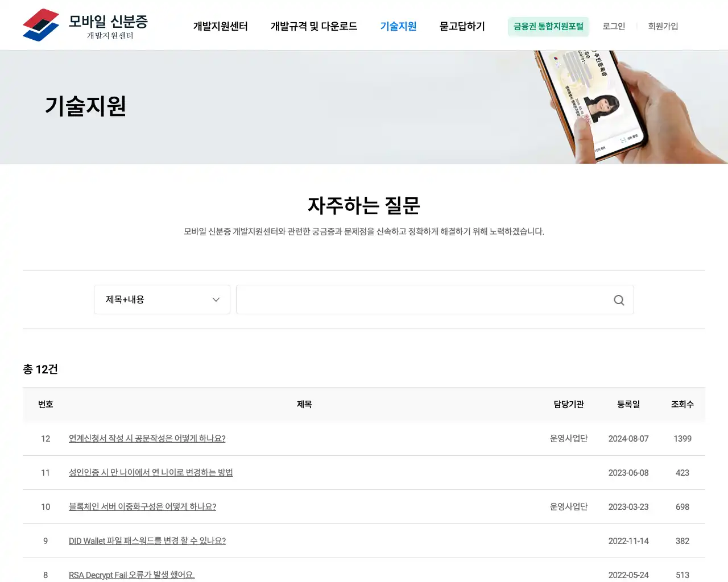Open FAQ about DID Wallet 패스워드 변경
Viewport: 728px width, 582px height.
pos(147,541)
